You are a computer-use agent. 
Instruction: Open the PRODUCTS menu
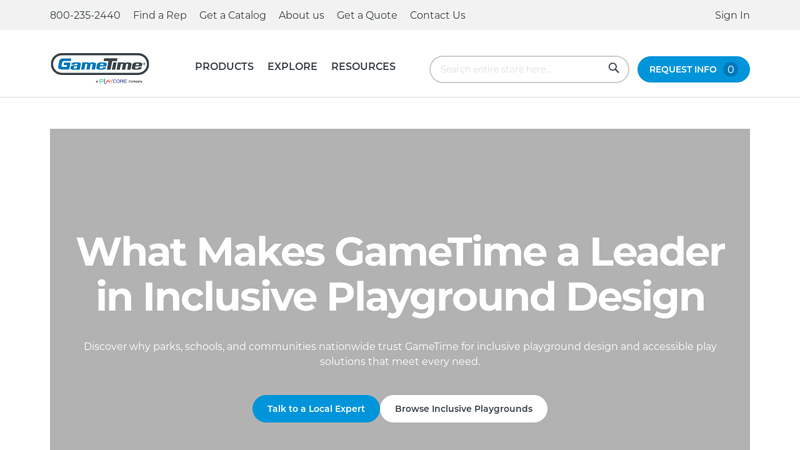pos(224,66)
